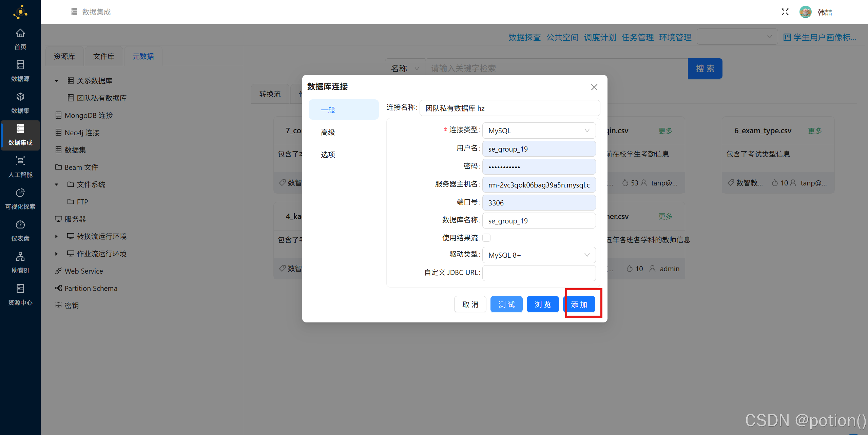The image size is (868, 435).
Task: Click the 测试 button
Action: [506, 304]
